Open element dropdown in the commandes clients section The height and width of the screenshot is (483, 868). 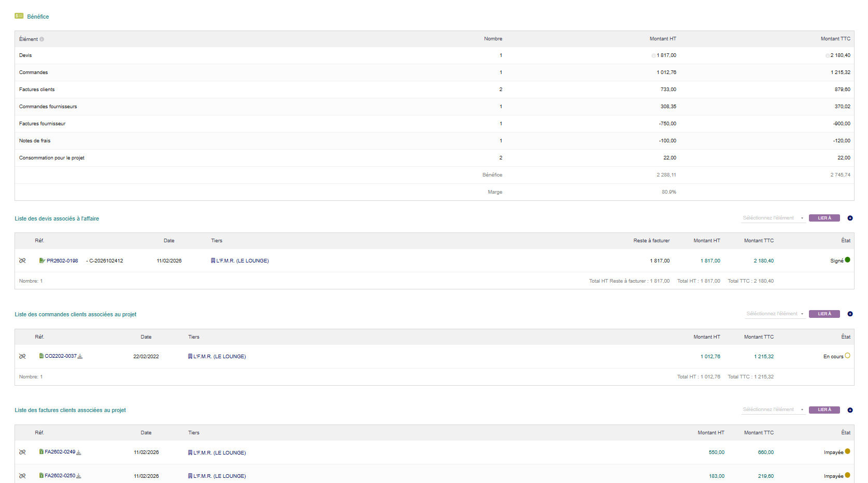pos(775,314)
